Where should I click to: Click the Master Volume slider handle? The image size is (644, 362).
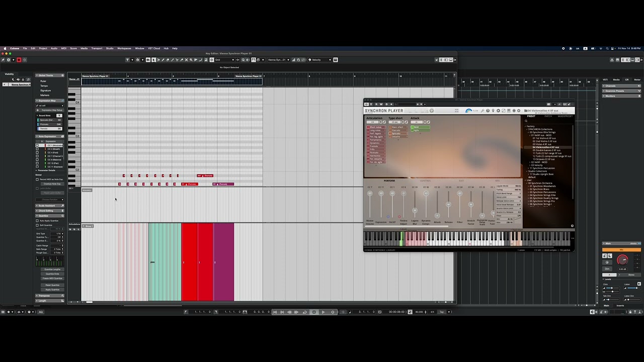370,193
